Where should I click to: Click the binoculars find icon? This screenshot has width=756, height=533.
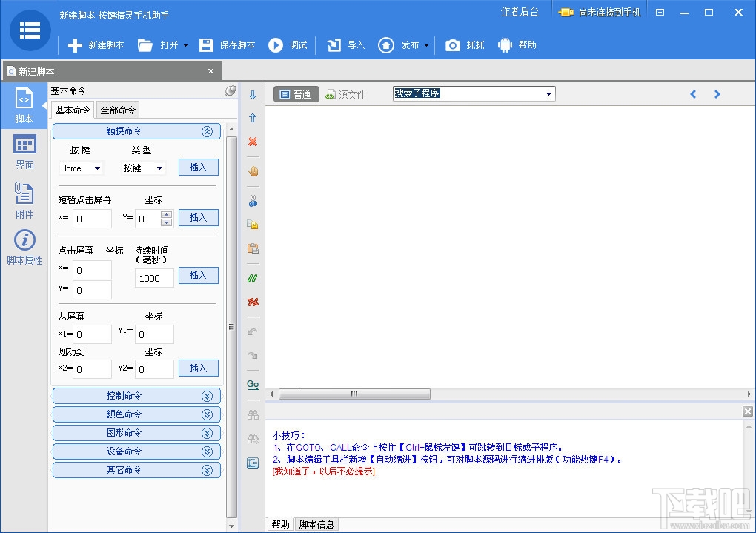[253, 414]
